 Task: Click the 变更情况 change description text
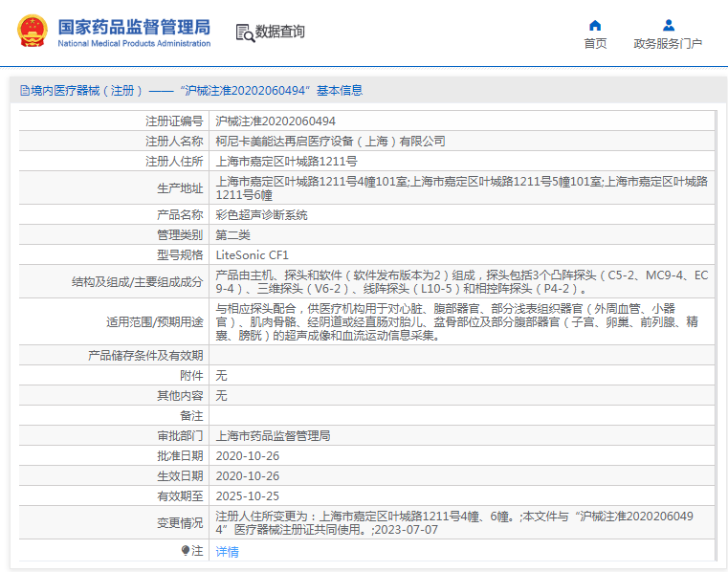click(x=454, y=523)
